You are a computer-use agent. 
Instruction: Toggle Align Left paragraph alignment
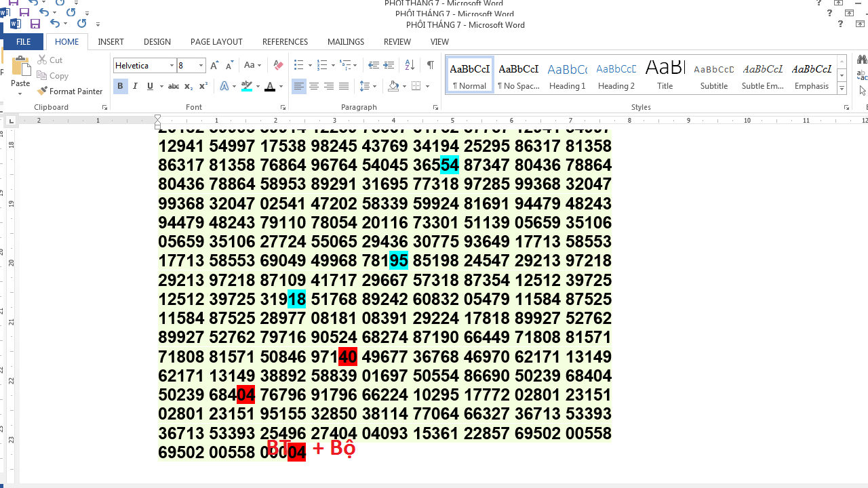click(x=299, y=86)
